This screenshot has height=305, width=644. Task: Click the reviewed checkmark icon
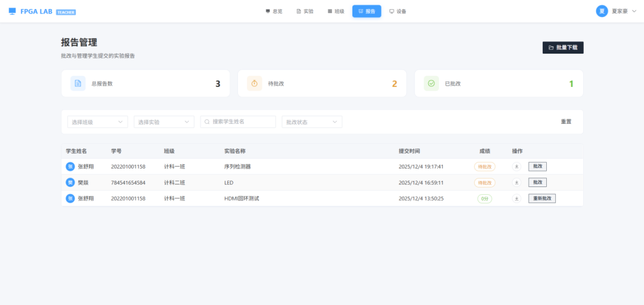[x=431, y=83]
